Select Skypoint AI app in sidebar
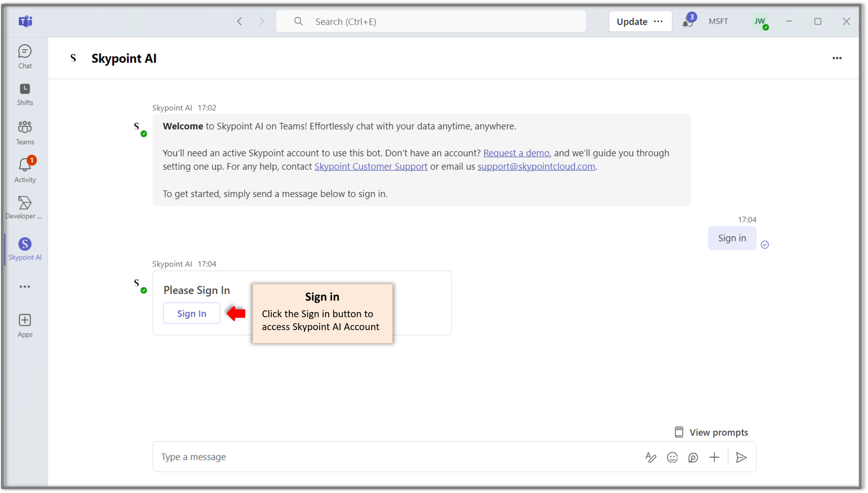 coord(25,249)
